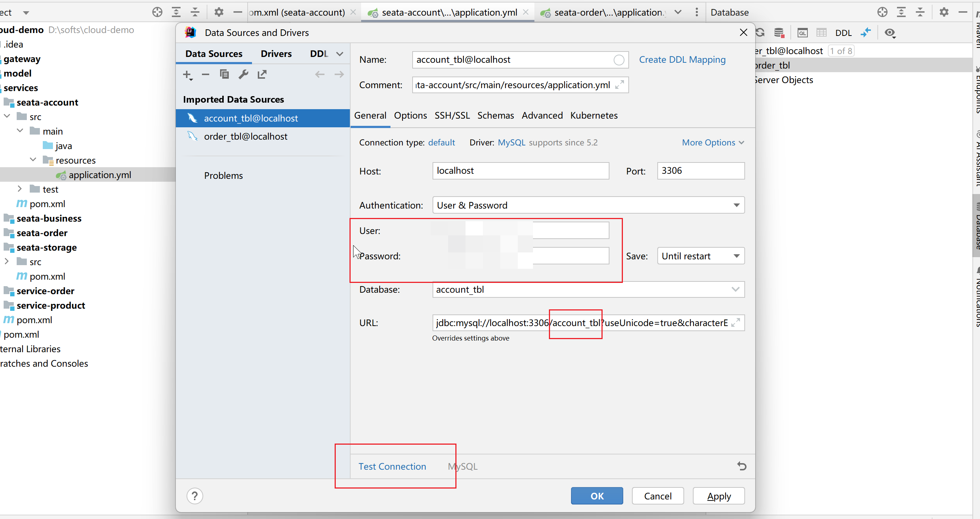The height and width of the screenshot is (519, 980).
Task: Switch to the Advanced tab
Action: point(542,115)
